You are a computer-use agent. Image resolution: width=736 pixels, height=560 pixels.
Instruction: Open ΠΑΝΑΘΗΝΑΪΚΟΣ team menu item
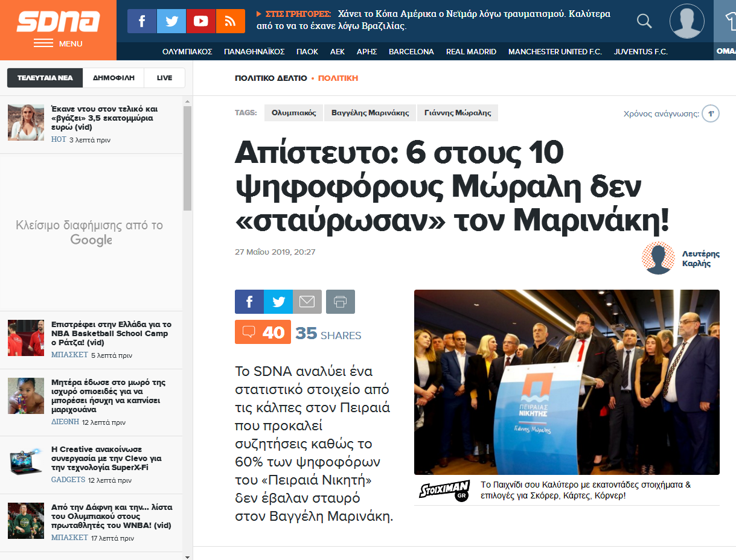coord(254,51)
